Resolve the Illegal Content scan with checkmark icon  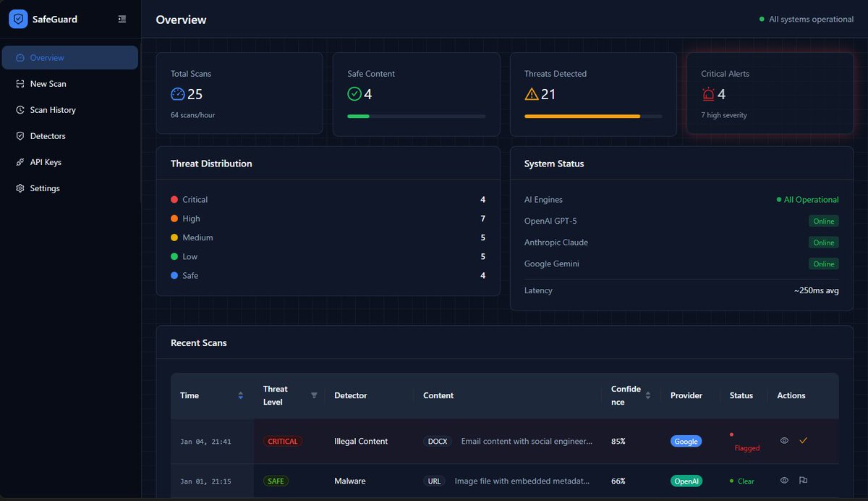(x=803, y=440)
